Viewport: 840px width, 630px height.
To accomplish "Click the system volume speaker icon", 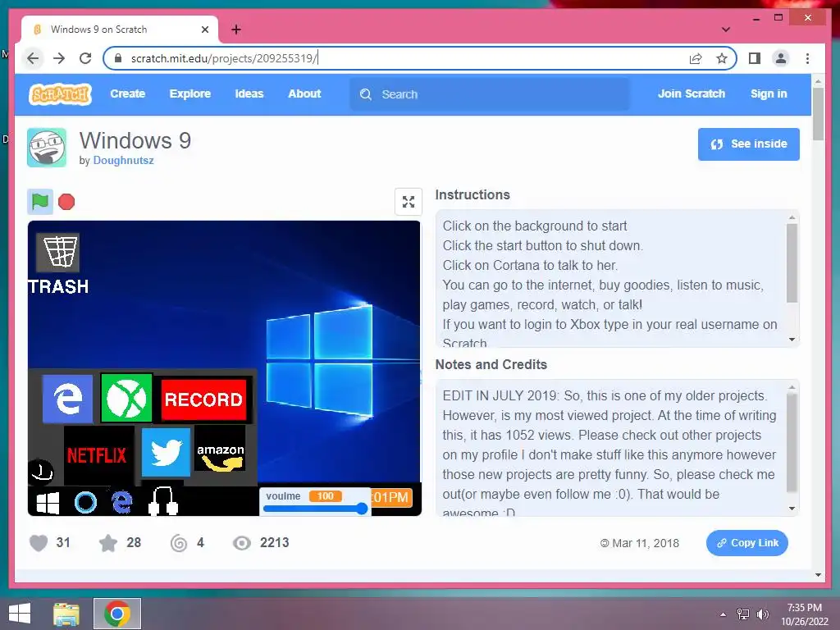I will [x=762, y=614].
